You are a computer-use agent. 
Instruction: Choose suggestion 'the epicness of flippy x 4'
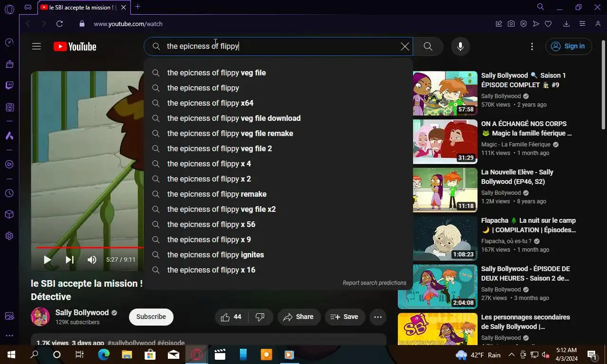click(278, 164)
